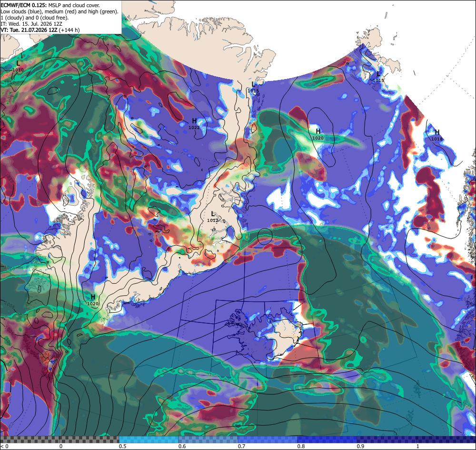This screenshot has width=476, height=450.
Task: Click the legend value label 1
Action: click(x=418, y=446)
